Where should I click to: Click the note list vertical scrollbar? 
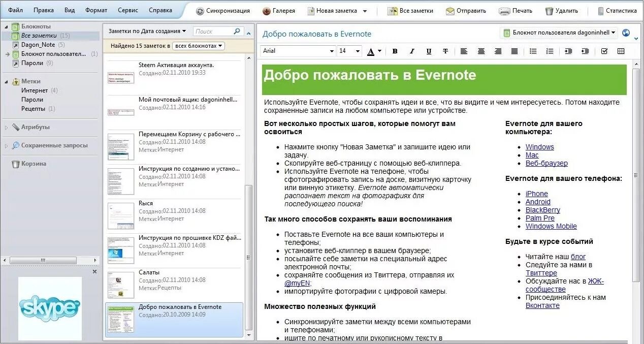pyautogui.click(x=248, y=257)
